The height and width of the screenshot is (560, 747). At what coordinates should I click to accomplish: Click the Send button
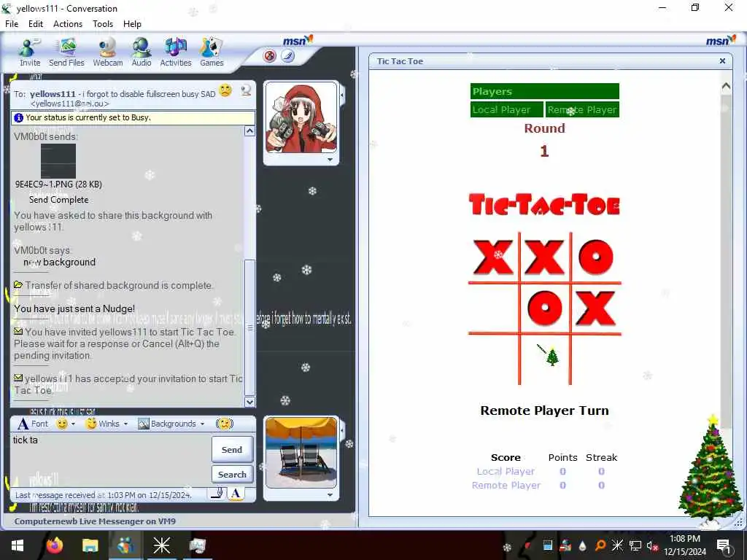pyautogui.click(x=232, y=449)
